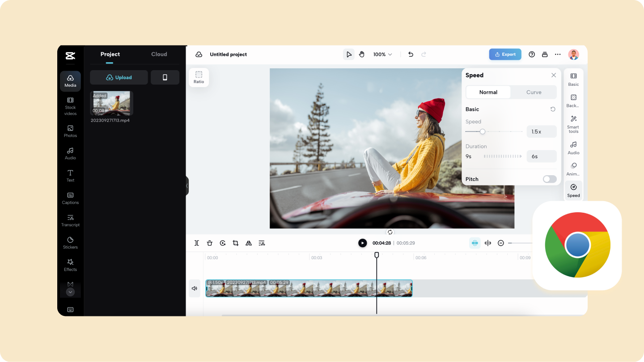This screenshot has height=362, width=644.
Task: Click the timeline playhead marker
Action: click(377, 255)
